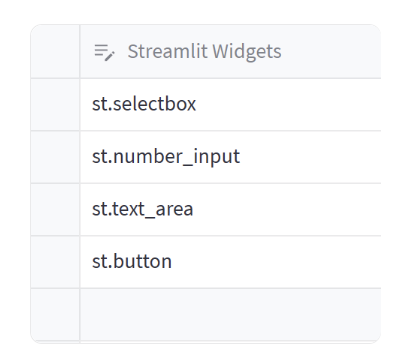Select the st.selectbox row using its row marker
The image size is (409, 364).
point(55,104)
